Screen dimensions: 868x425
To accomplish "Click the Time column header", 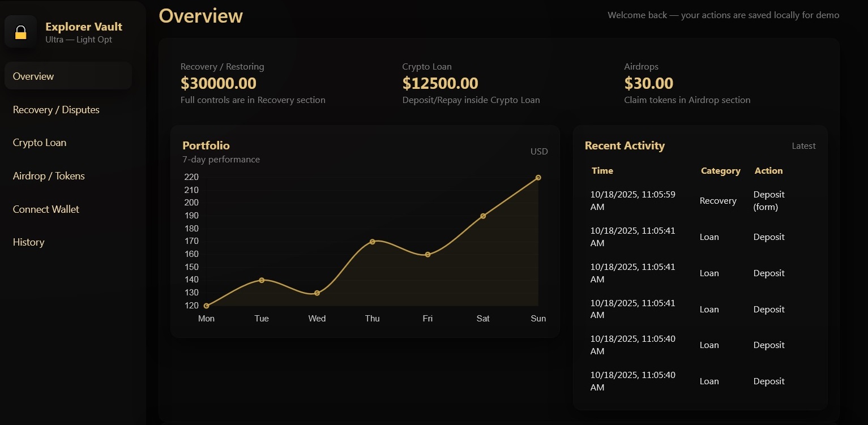I will pos(602,171).
